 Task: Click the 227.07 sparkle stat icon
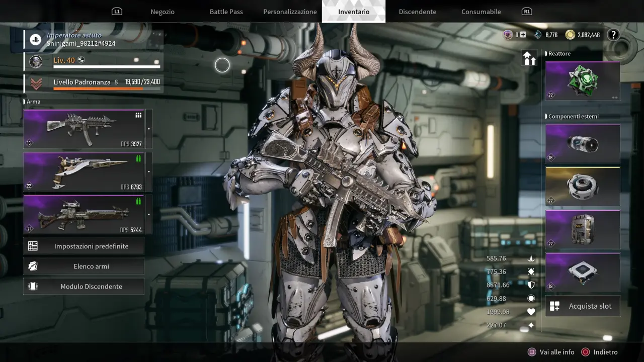click(x=531, y=325)
